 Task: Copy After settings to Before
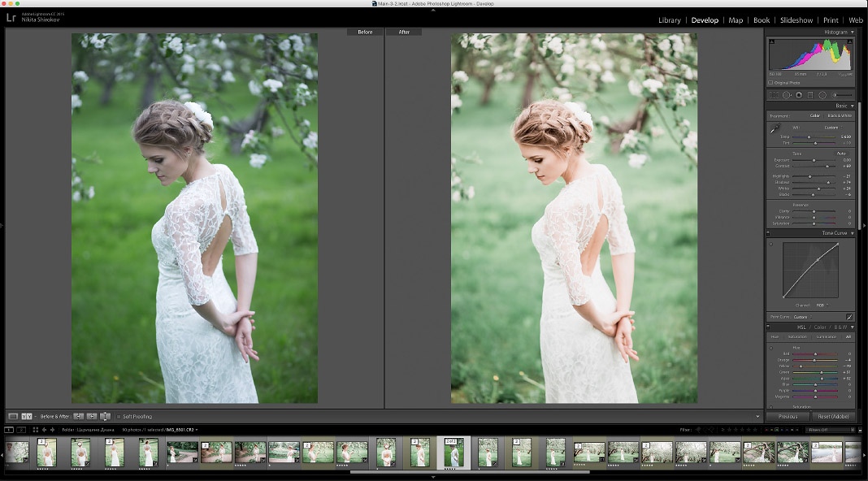point(92,416)
